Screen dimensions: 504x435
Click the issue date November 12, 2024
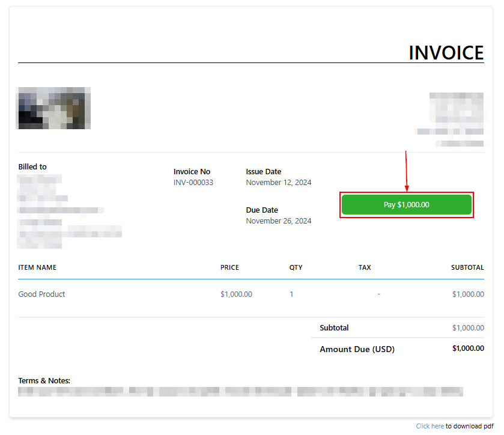(x=279, y=183)
